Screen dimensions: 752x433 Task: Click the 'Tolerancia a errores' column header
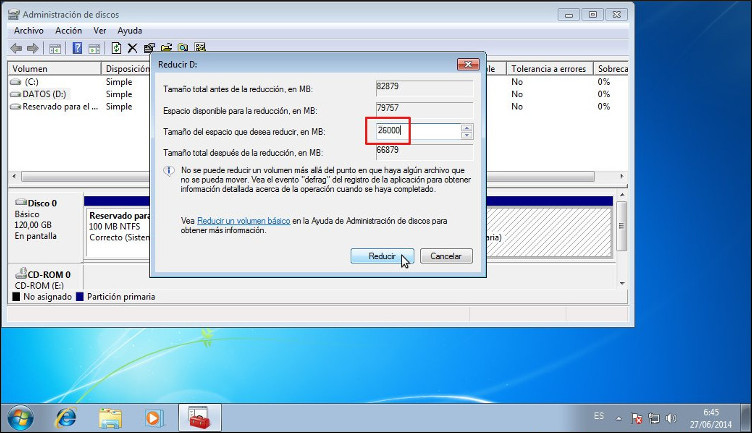point(549,69)
